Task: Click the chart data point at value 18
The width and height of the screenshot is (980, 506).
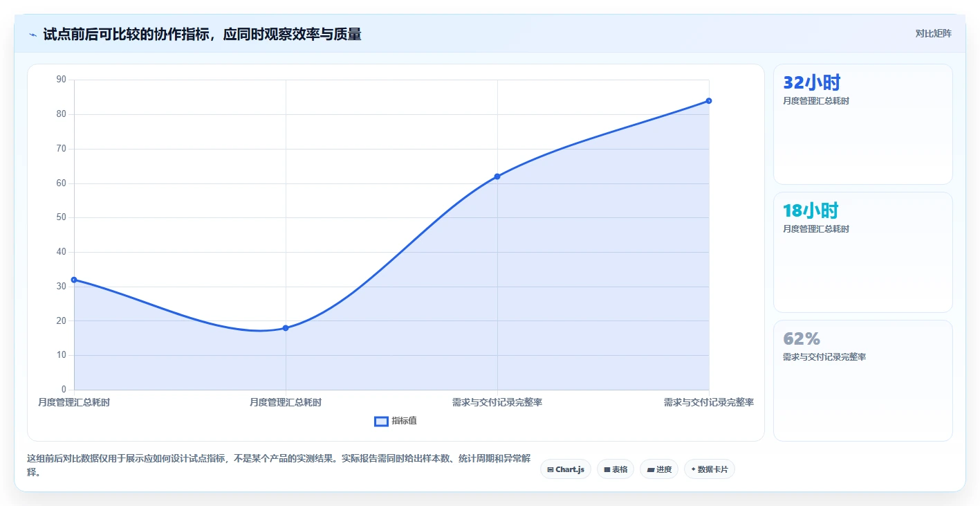Action: coord(286,328)
